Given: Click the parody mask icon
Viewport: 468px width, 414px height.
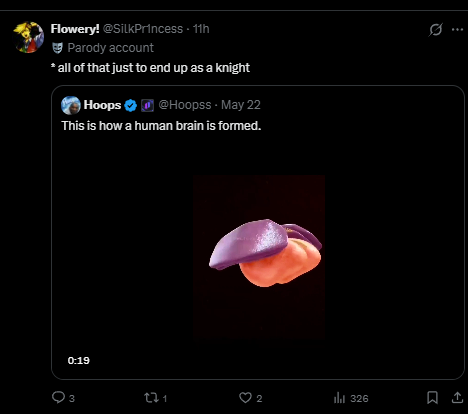Looking at the screenshot, I should pyautogui.click(x=57, y=48).
